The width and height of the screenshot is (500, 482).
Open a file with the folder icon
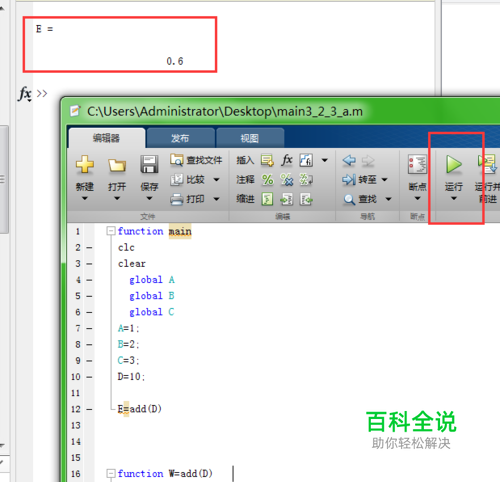pyautogui.click(x=117, y=165)
